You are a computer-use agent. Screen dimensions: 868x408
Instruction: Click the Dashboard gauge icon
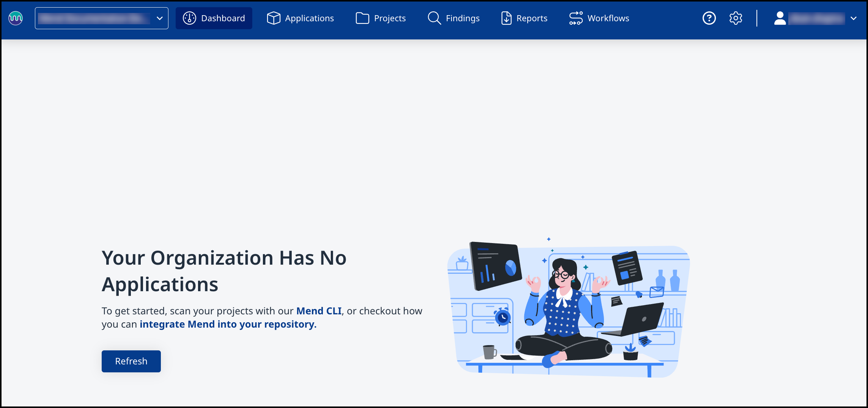(x=189, y=18)
